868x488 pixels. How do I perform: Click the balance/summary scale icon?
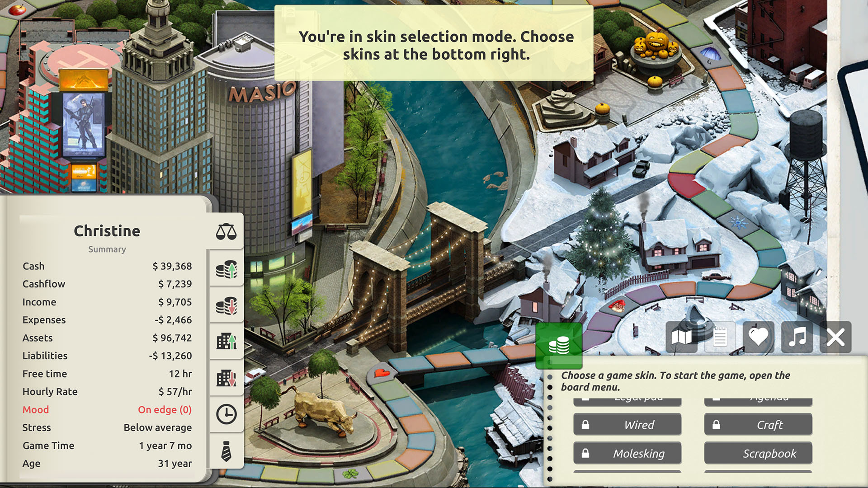coord(226,232)
